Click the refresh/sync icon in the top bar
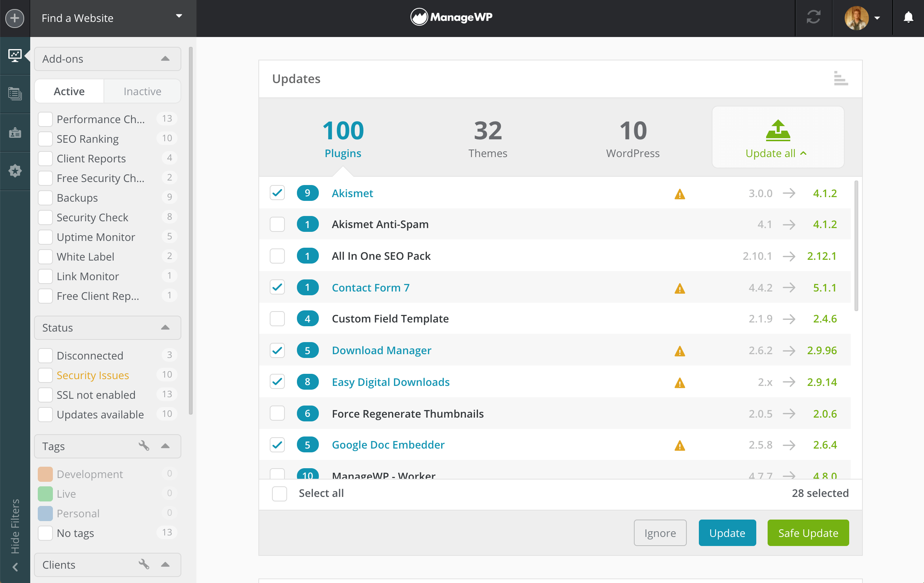This screenshot has height=583, width=924. point(813,18)
